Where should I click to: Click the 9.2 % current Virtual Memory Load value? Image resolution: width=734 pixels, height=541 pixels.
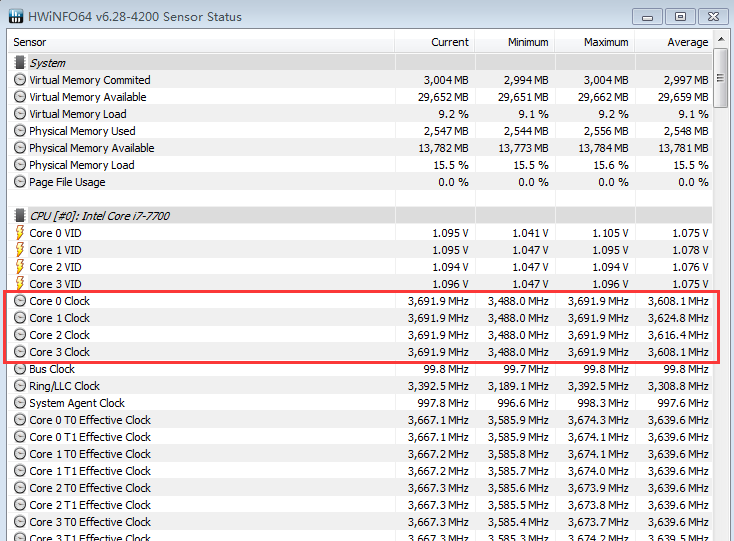tap(453, 114)
